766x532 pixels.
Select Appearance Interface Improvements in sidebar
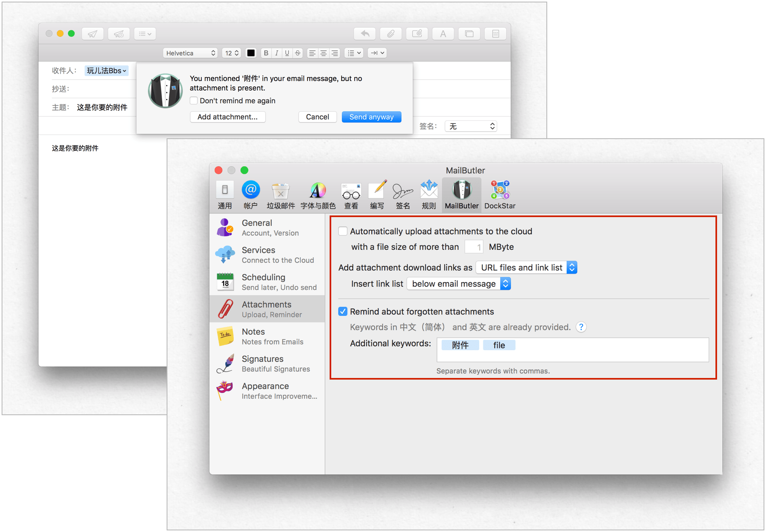(x=267, y=391)
